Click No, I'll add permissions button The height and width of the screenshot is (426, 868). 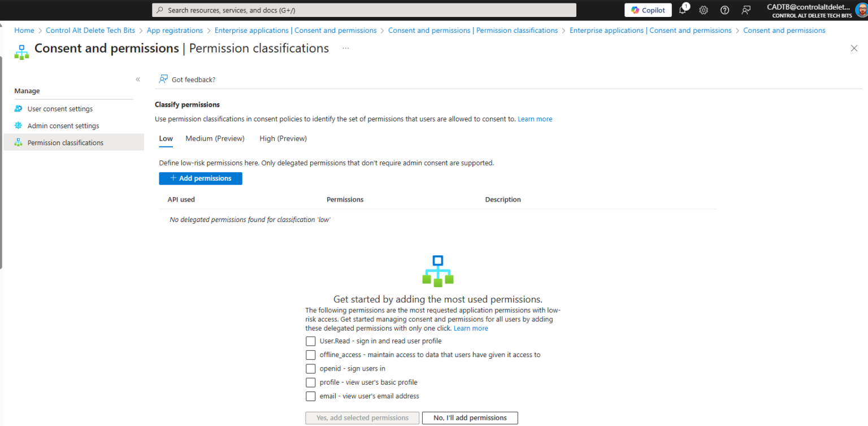coord(470,418)
